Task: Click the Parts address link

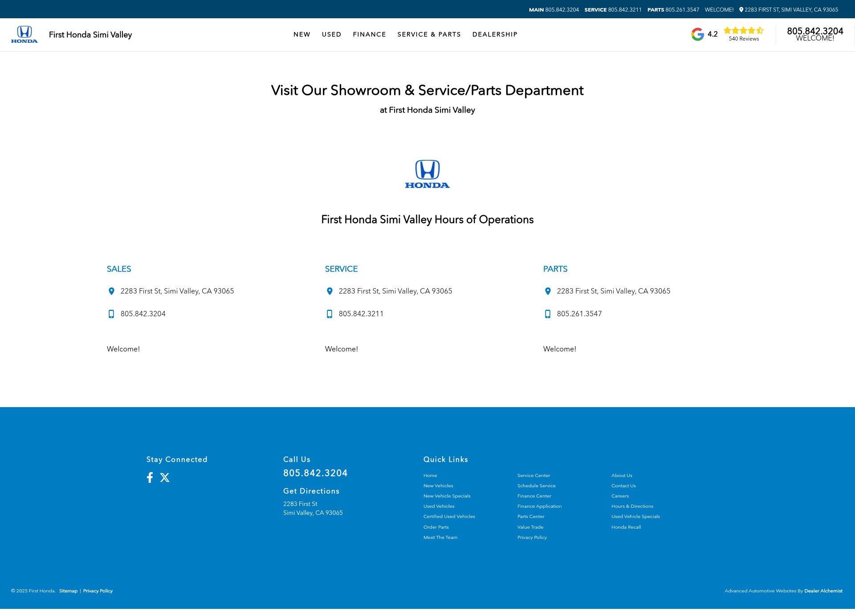Action: point(614,291)
